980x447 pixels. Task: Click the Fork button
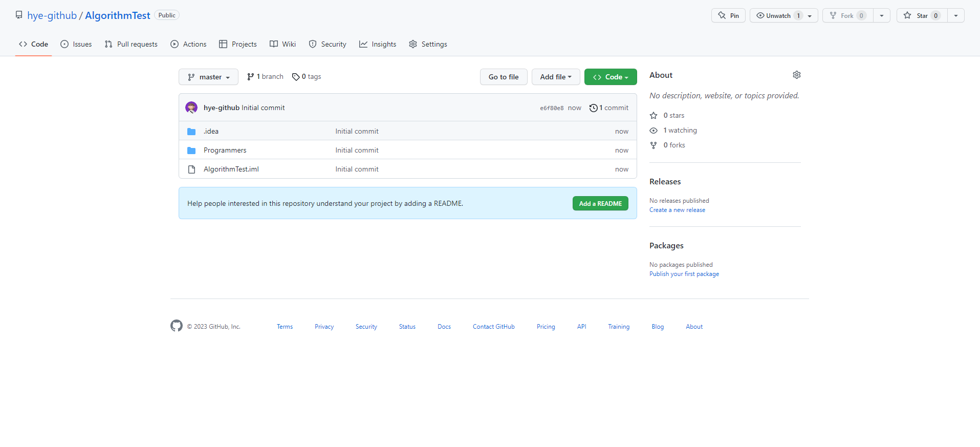click(x=847, y=15)
